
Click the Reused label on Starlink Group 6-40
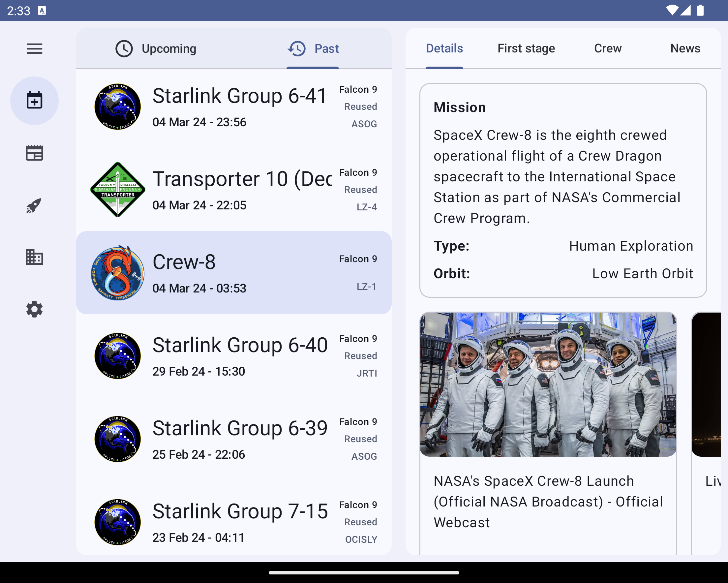(361, 356)
